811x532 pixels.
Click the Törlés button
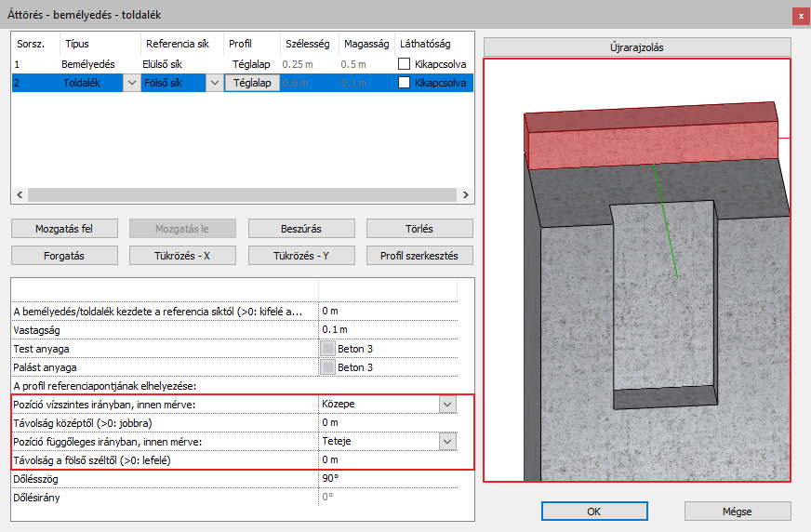coord(419,229)
